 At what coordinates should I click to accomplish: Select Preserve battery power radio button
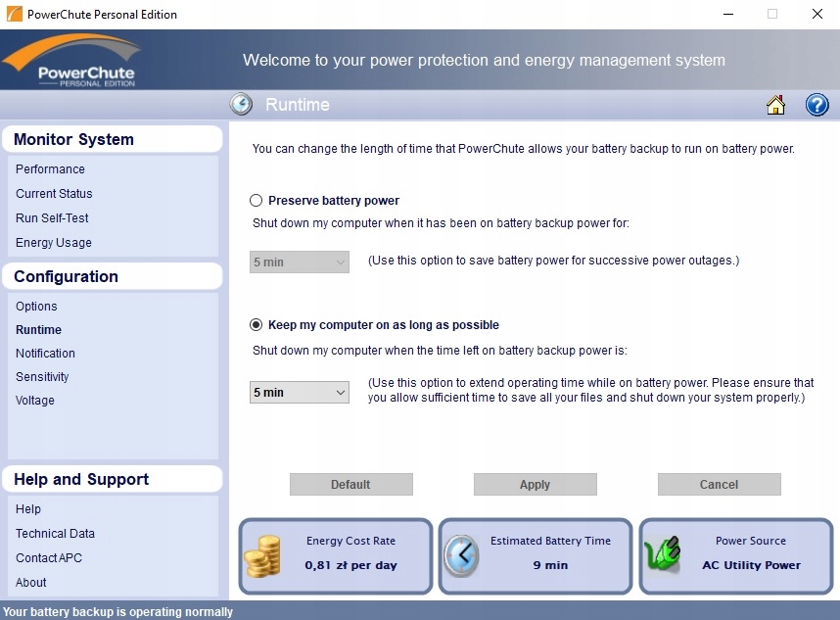coord(257,201)
